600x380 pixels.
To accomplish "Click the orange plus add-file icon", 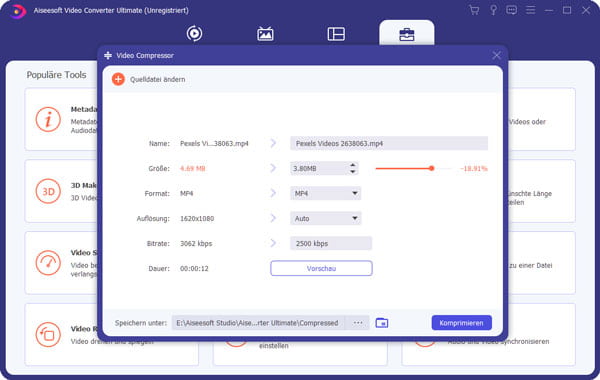I will (x=118, y=79).
